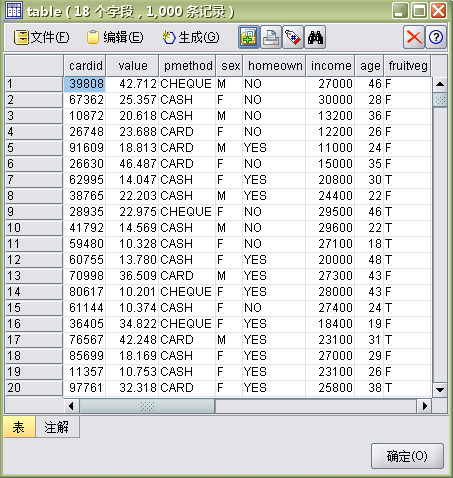Open the 生成(G) menu

(191, 37)
